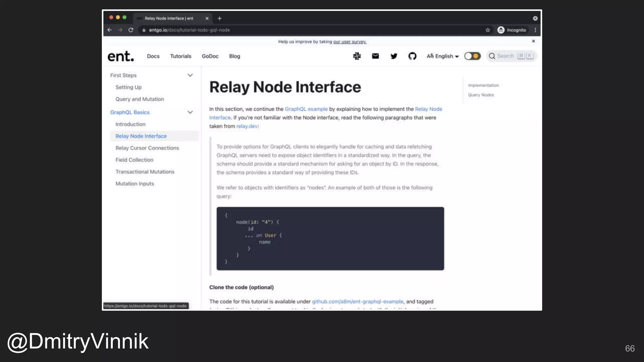Open the Slack community icon

[x=357, y=56]
